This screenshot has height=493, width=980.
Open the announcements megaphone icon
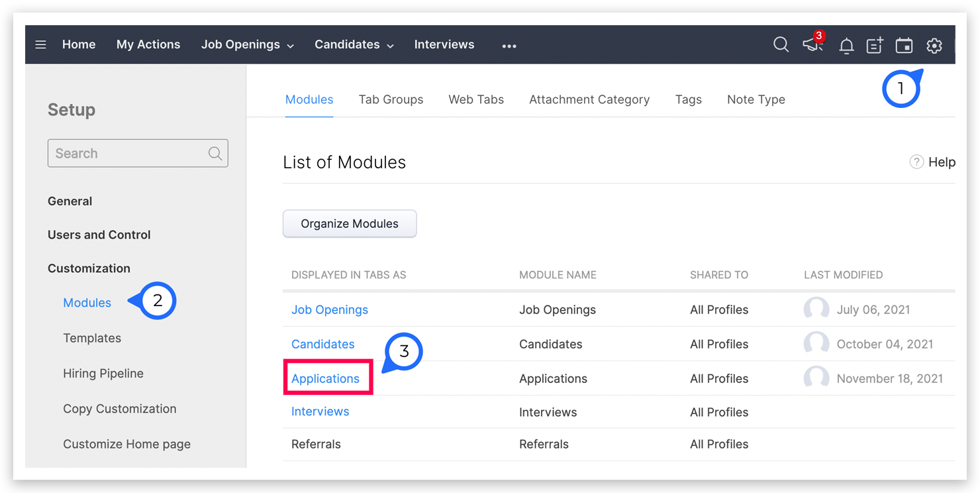pyautogui.click(x=812, y=45)
